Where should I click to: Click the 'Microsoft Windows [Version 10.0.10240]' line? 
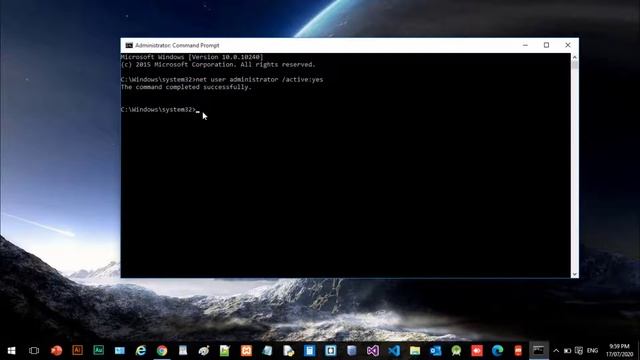pyautogui.click(x=192, y=57)
